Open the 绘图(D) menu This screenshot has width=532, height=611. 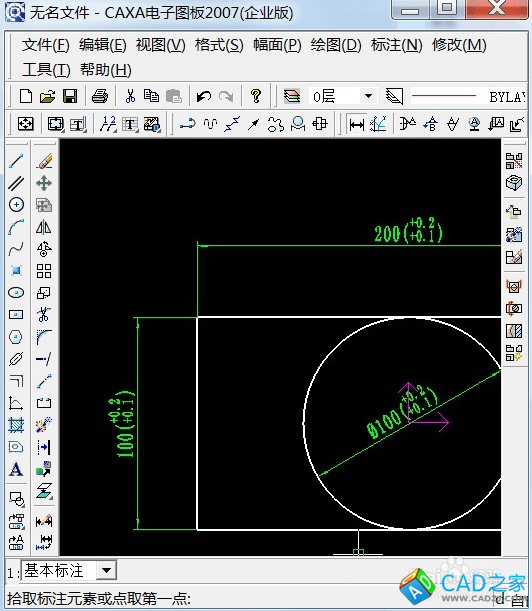[x=336, y=45]
